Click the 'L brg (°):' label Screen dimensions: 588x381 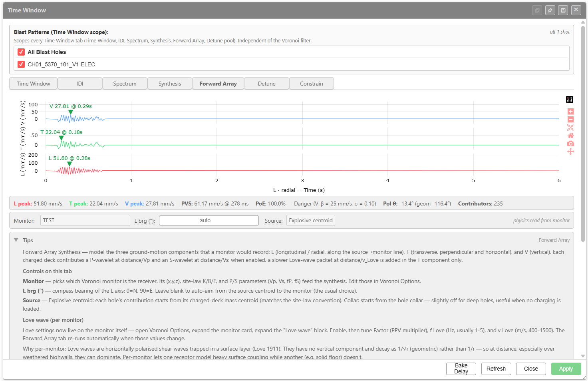[x=145, y=221]
